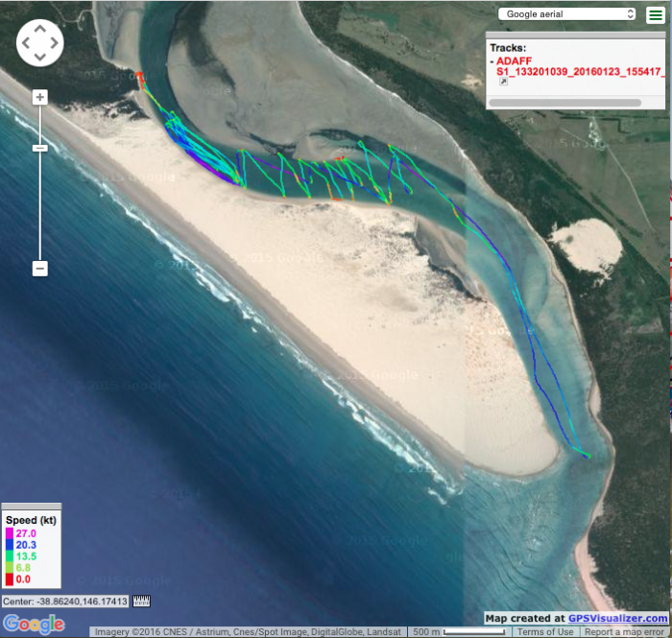Pan the map up with the top arrow
Image resolution: width=672 pixels, height=638 pixels.
(x=40, y=27)
